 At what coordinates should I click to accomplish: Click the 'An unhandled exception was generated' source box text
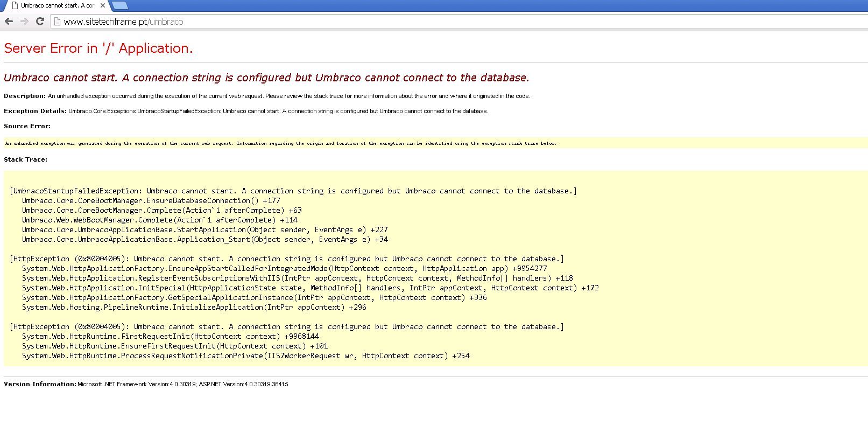[280, 143]
